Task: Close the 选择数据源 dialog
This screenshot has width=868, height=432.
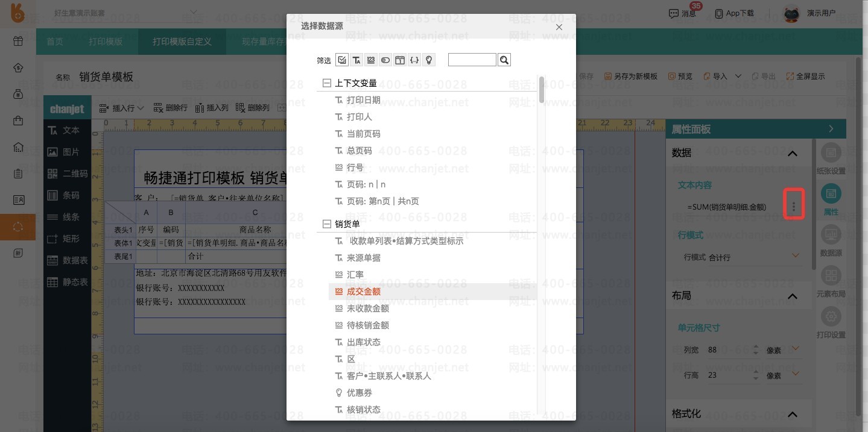Action: click(x=559, y=27)
